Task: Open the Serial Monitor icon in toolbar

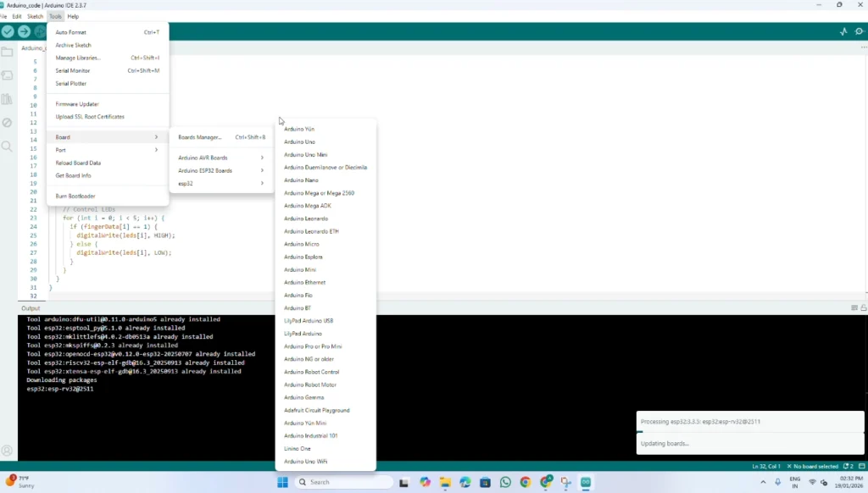Action: (860, 31)
